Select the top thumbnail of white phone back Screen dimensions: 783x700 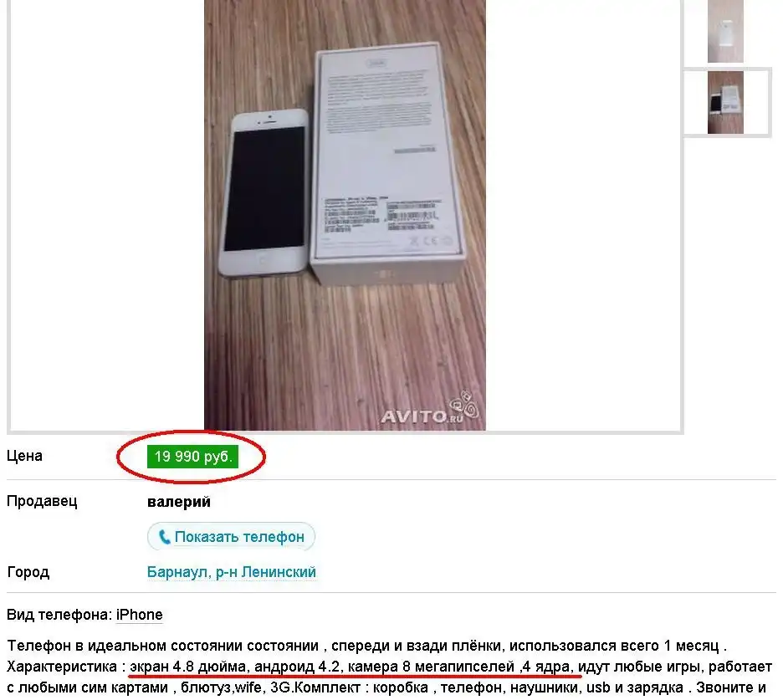coord(725,31)
